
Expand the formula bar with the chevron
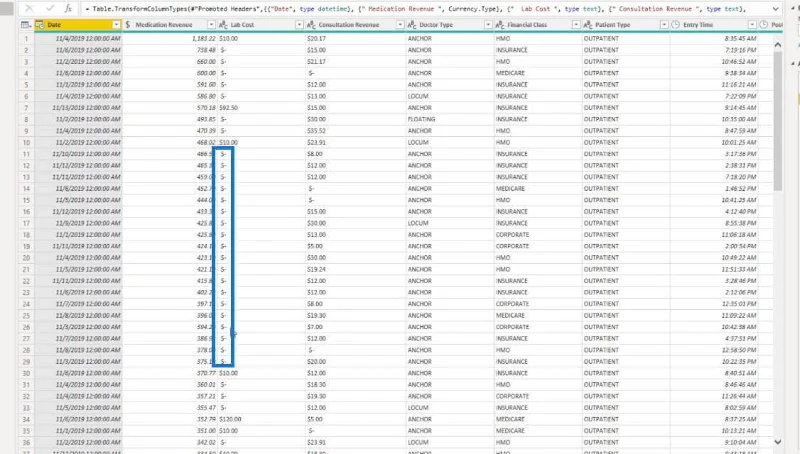coord(776,9)
